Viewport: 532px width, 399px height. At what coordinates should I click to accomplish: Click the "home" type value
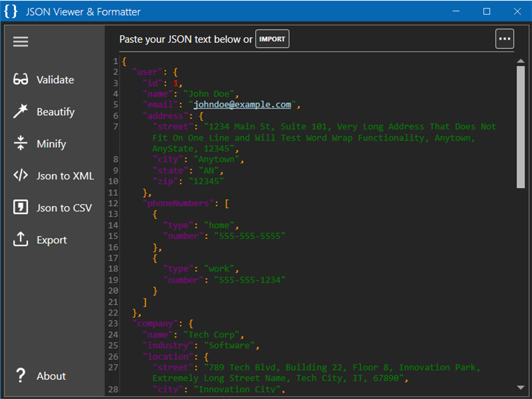pos(219,225)
